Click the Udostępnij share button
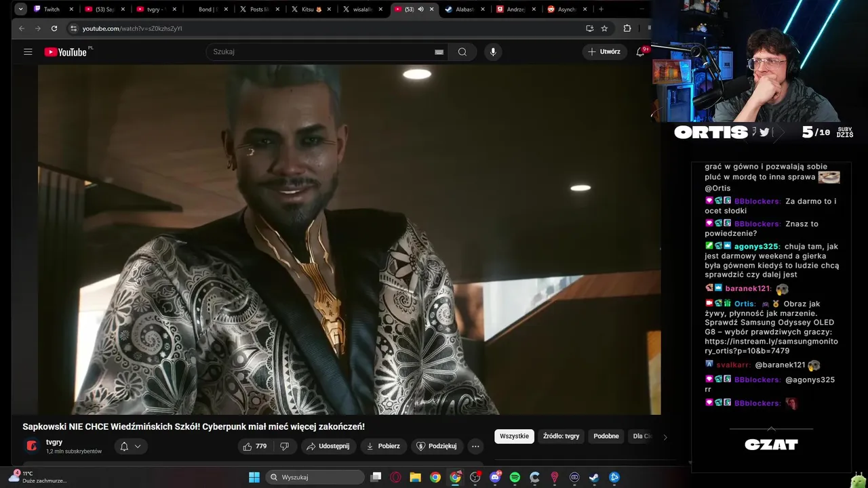Image resolution: width=868 pixels, height=488 pixels. click(x=328, y=446)
